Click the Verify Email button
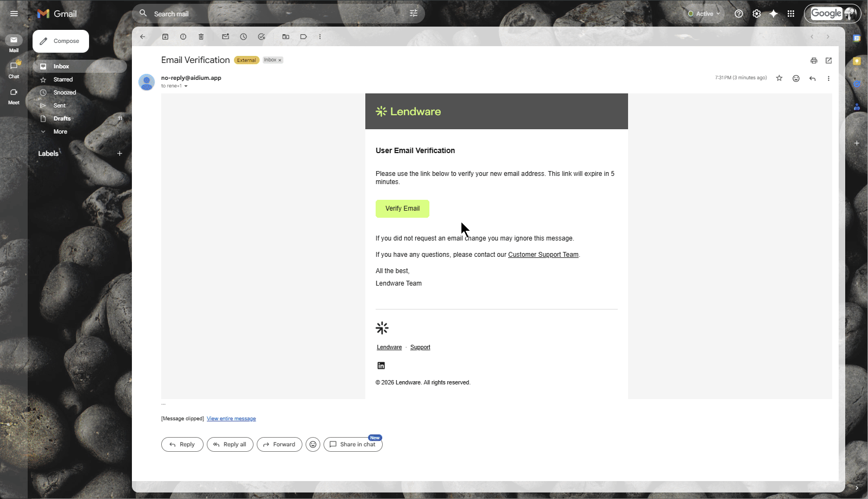The height and width of the screenshot is (499, 868). (x=402, y=209)
